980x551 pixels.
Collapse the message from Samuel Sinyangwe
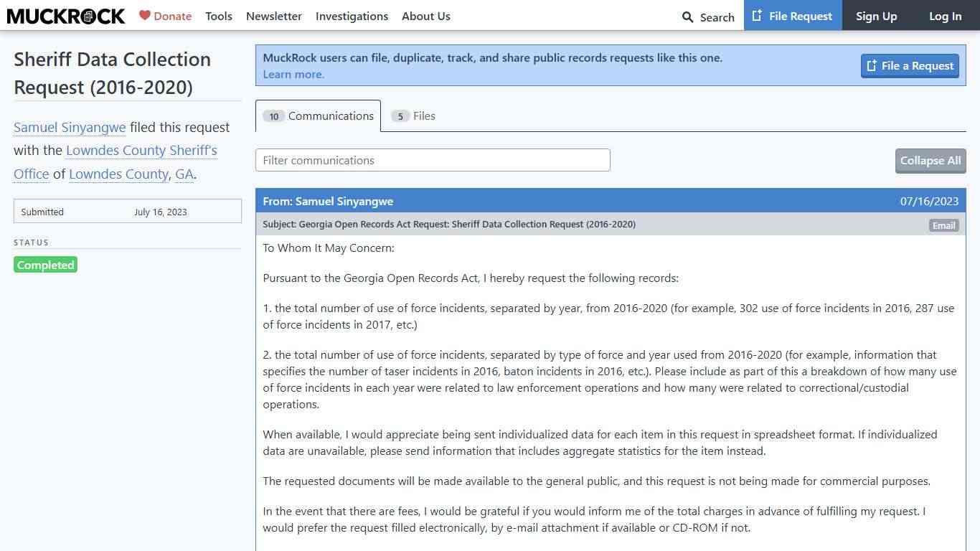click(x=610, y=201)
